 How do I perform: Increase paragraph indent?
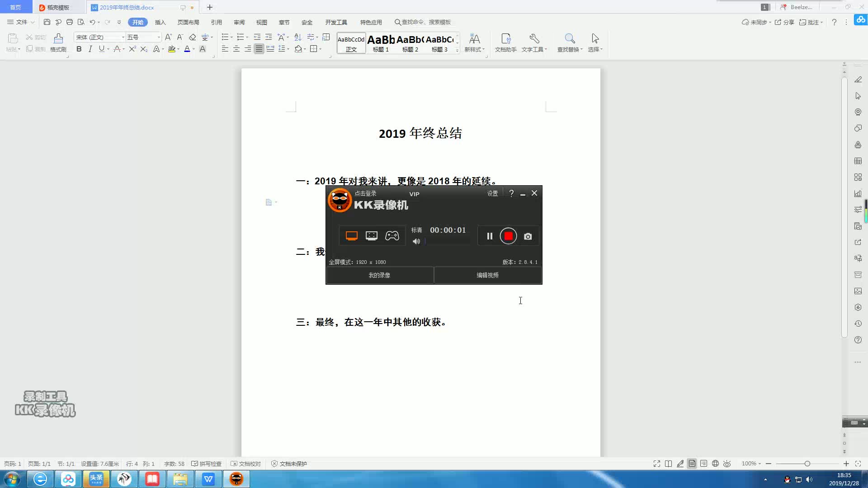[269, 37]
